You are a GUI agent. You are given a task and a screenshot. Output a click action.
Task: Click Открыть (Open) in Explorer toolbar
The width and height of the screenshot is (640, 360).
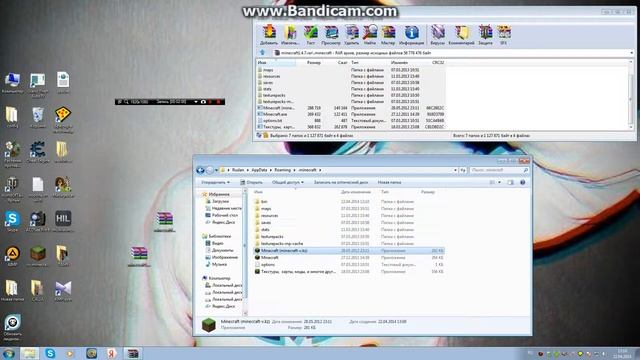251,182
